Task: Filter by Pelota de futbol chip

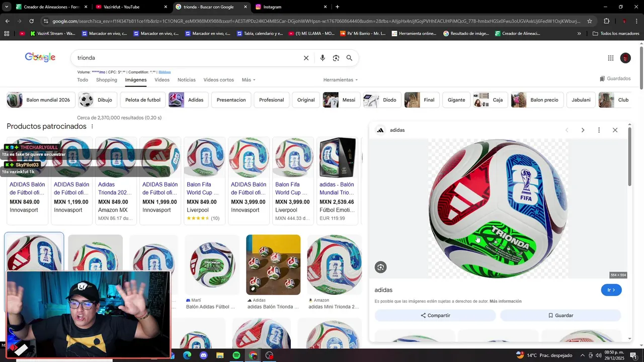Action: pos(143,100)
